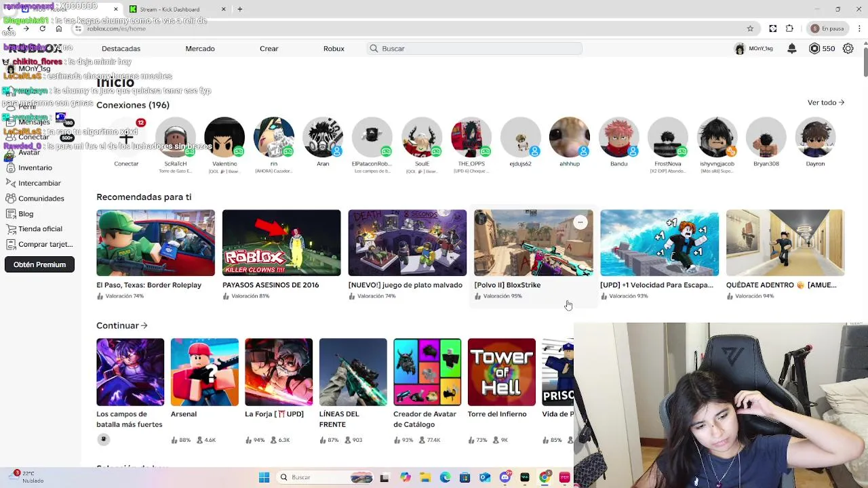
Task: Open Comprar tarjetas in the sidebar
Action: [45, 244]
